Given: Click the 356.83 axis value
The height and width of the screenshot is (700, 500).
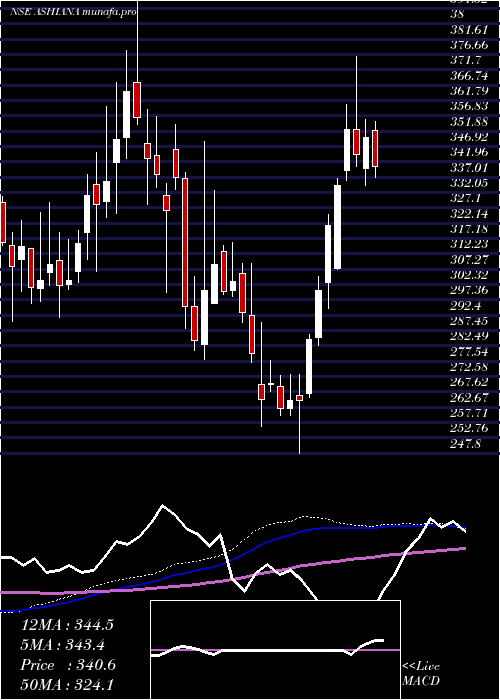Looking at the screenshot, I should click(469, 107).
